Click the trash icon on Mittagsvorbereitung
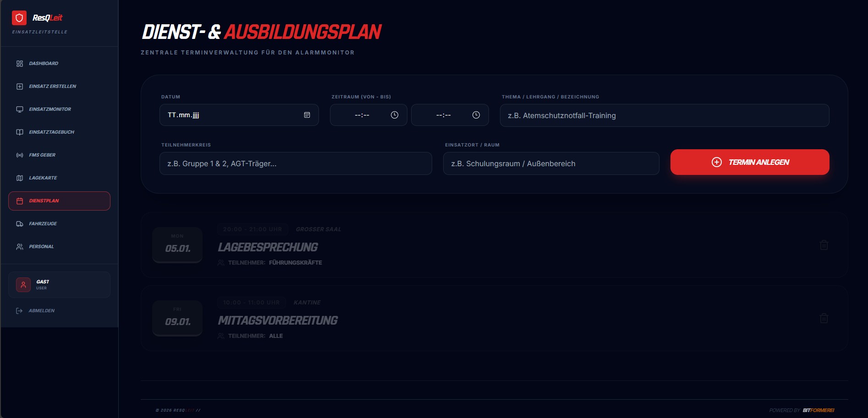The width and height of the screenshot is (868, 418). pyautogui.click(x=824, y=318)
